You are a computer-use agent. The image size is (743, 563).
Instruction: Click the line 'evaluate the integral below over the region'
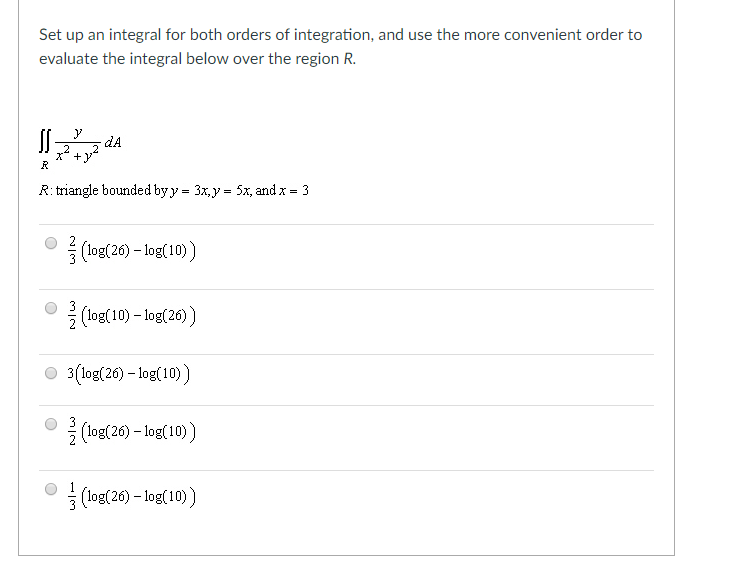click(191, 59)
